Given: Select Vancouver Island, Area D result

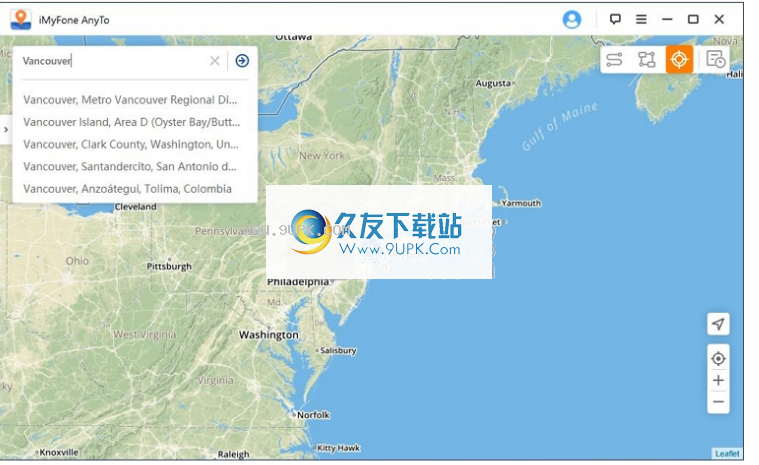Looking at the screenshot, I should (x=132, y=122).
